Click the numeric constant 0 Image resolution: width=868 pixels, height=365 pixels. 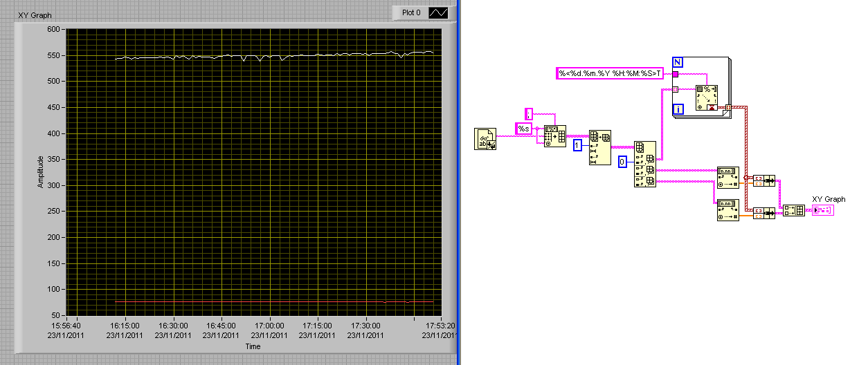(x=622, y=162)
